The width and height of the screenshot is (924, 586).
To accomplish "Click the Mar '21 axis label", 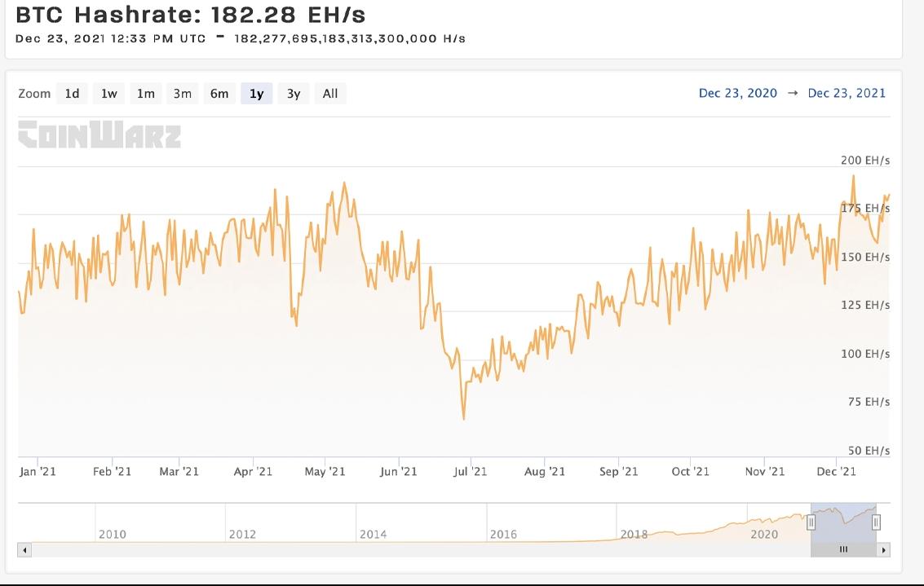I will pos(179,472).
